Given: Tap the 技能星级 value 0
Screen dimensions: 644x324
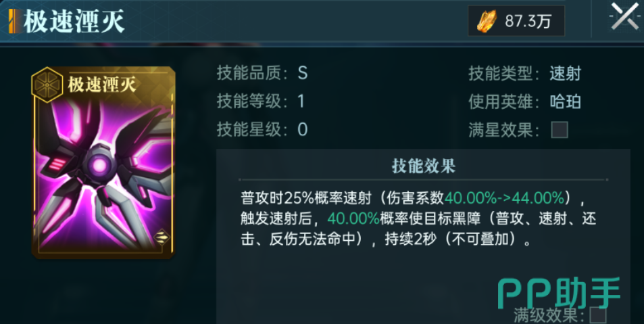Looking at the screenshot, I should pos(302,130).
